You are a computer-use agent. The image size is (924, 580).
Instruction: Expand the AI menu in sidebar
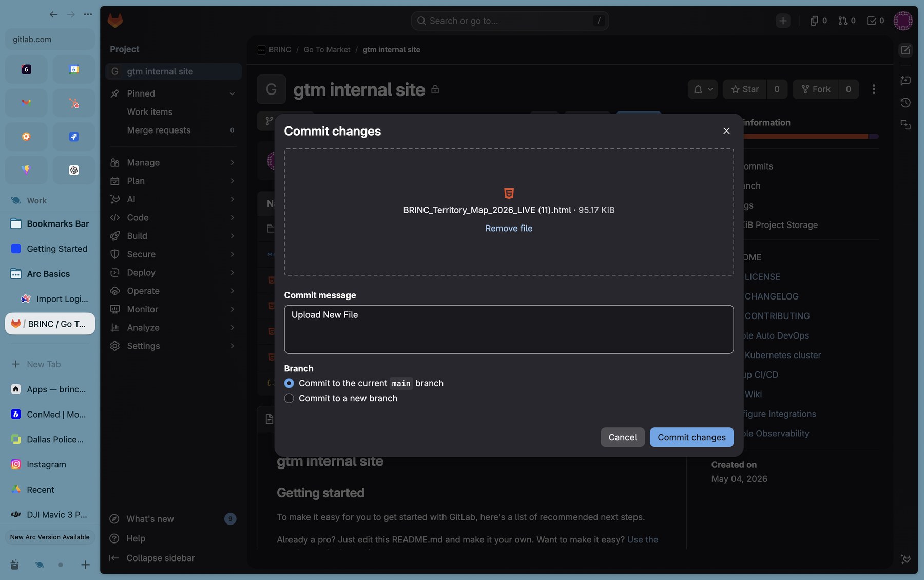point(174,199)
